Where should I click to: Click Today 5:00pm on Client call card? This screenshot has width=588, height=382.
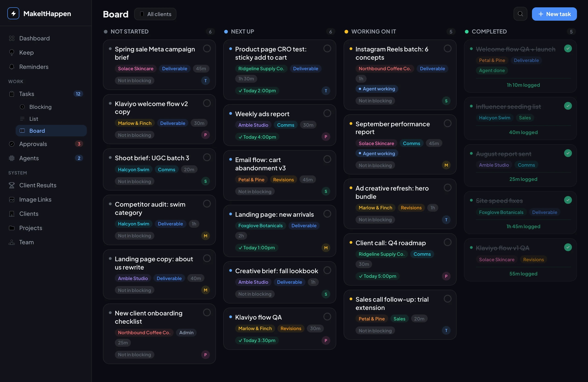pyautogui.click(x=377, y=276)
